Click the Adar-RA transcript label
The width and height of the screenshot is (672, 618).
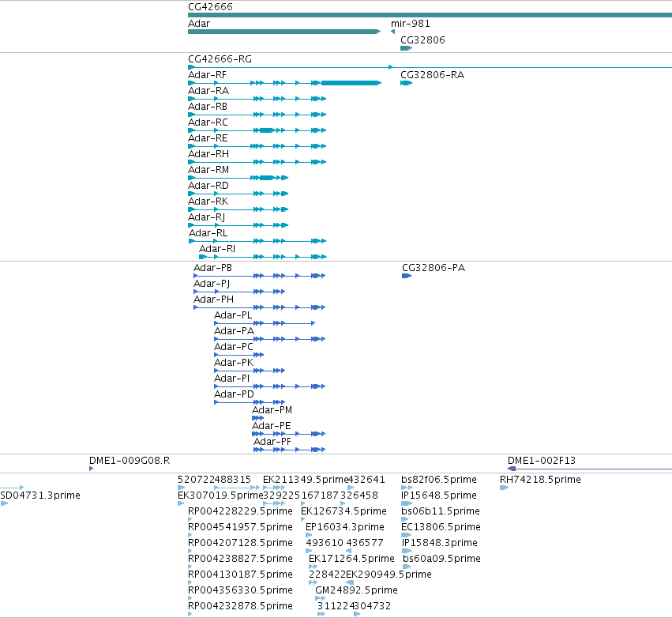coord(208,91)
